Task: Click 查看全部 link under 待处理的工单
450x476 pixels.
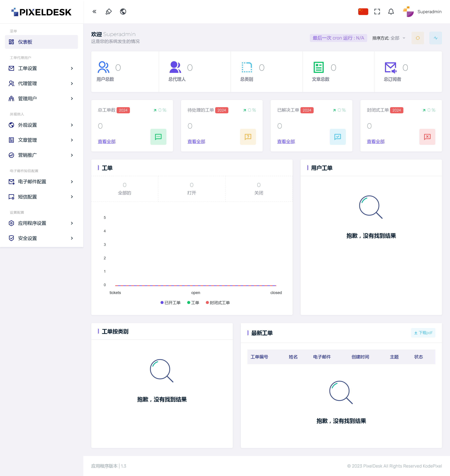Action: (197, 142)
